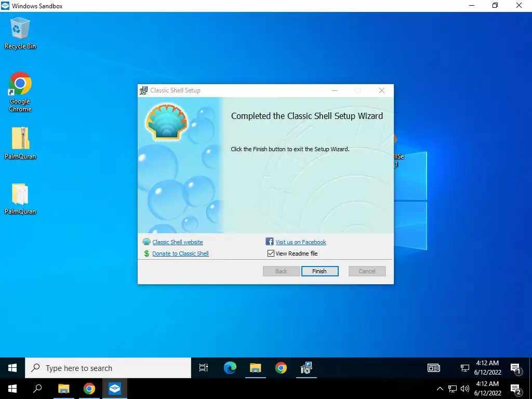
Task: Click the small shell icon beside the website link
Action: point(147,242)
